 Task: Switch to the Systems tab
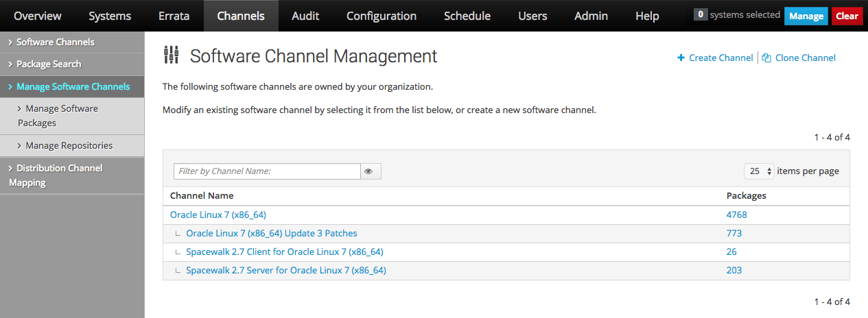coord(110,16)
